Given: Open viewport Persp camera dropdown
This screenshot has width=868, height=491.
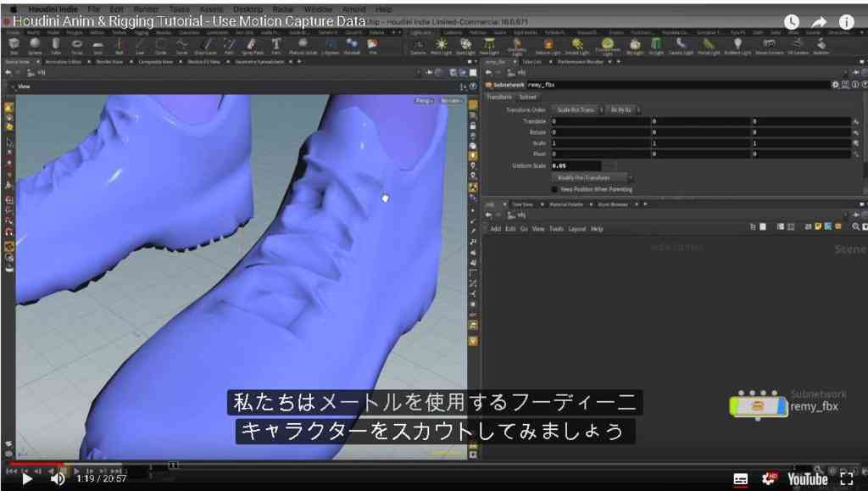Looking at the screenshot, I should point(424,101).
